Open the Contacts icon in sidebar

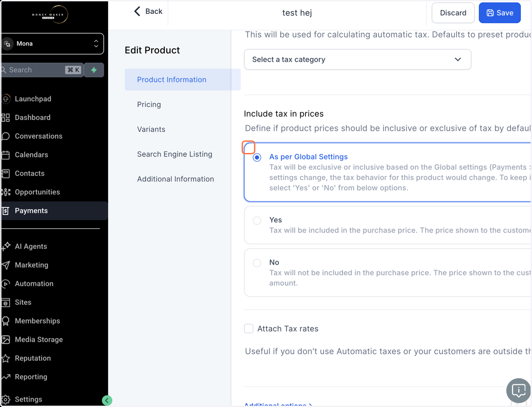tap(5, 173)
